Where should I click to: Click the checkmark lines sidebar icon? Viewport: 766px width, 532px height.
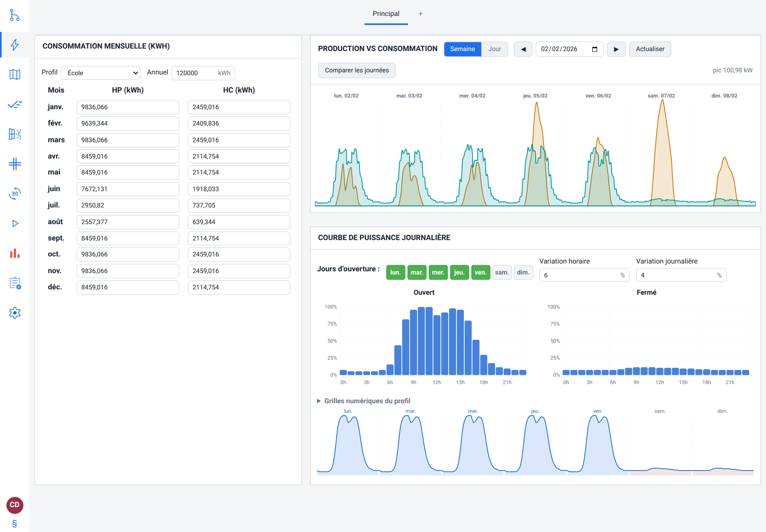point(15,104)
